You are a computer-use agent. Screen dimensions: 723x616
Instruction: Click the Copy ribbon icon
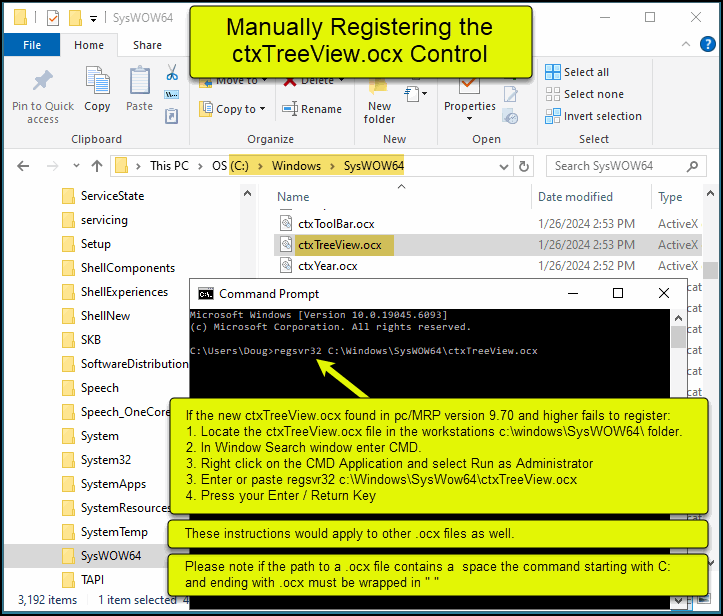[x=97, y=80]
